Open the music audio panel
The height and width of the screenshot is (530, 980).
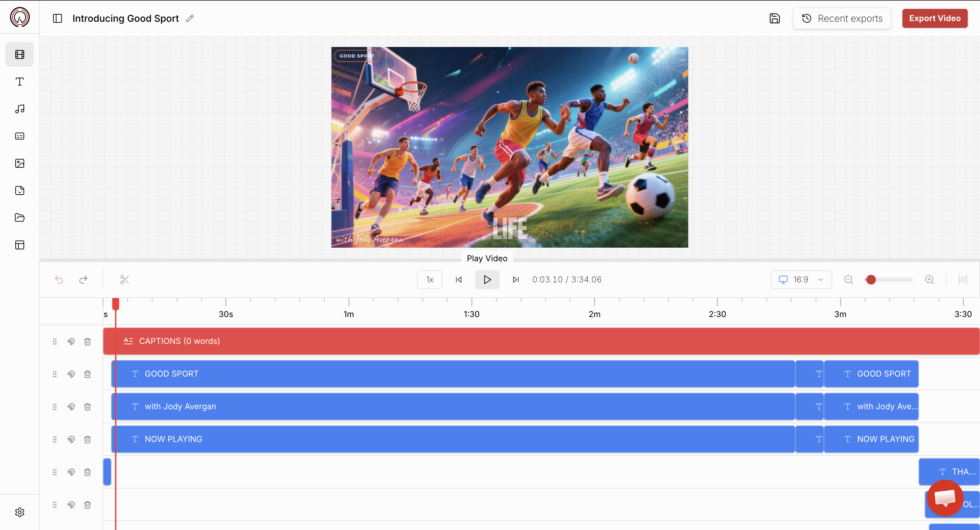[x=20, y=109]
